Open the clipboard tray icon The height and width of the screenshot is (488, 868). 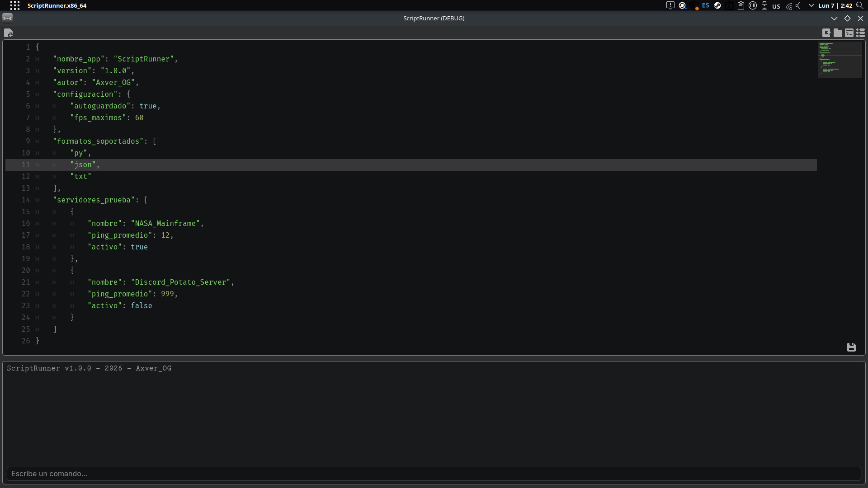click(x=741, y=6)
